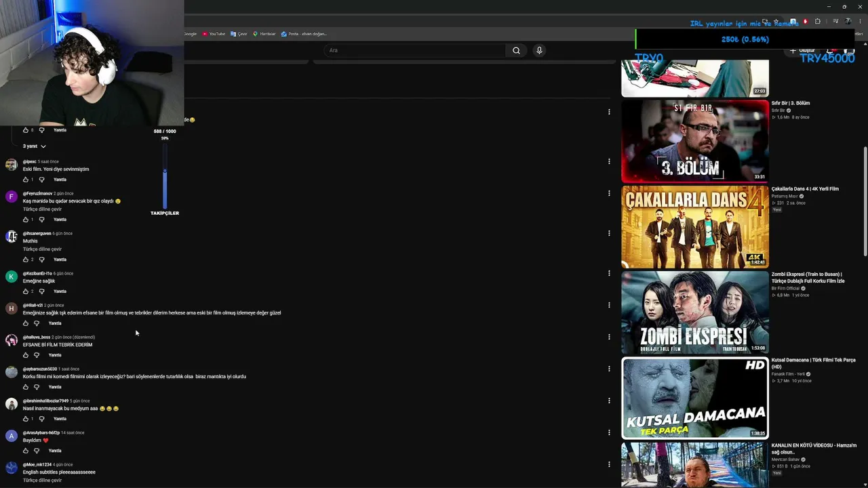Open the options menu for @Hilali-v2l's comment
The image size is (868, 488).
tap(609, 305)
